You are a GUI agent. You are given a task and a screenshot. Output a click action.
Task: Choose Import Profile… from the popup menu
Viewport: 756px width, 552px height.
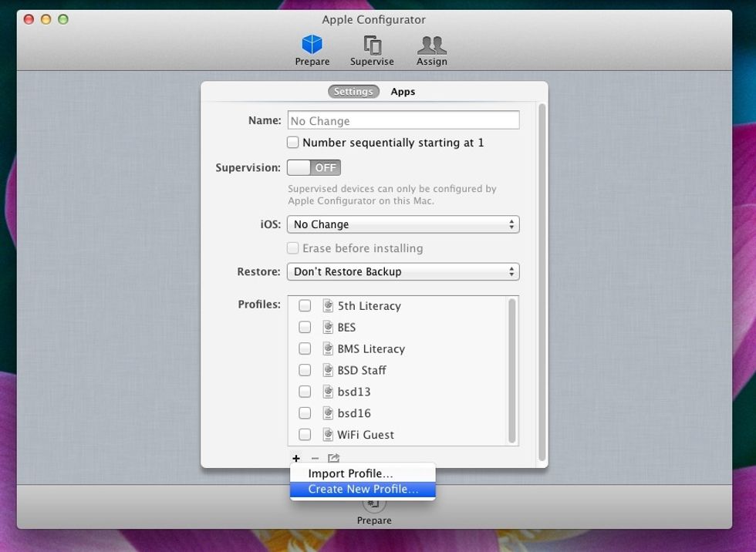pos(363,473)
